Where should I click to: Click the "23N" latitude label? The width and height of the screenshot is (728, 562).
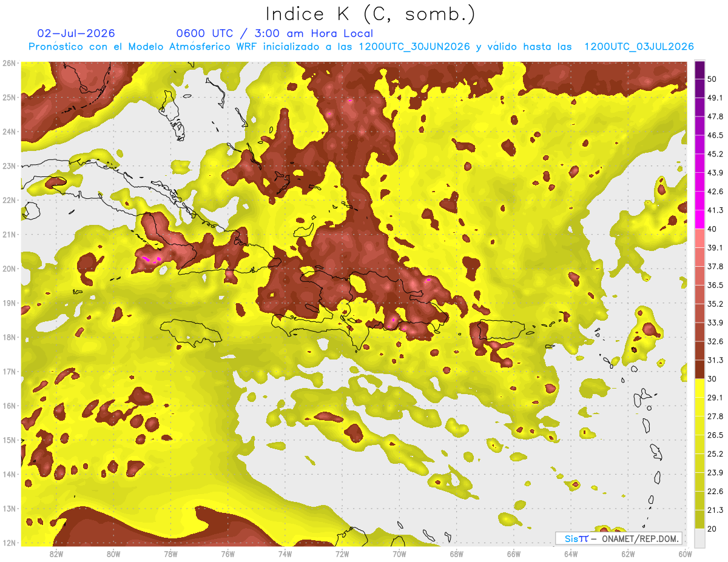pos(9,166)
